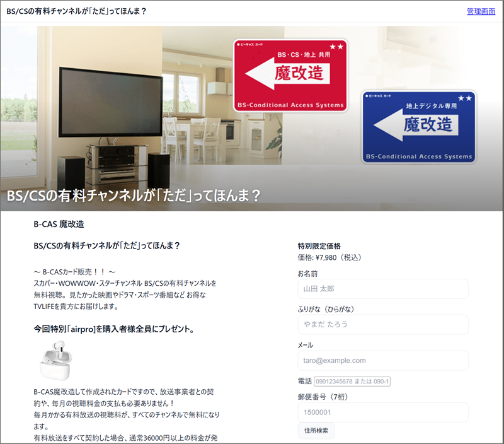Image resolution: width=504 pixels, height=444 pixels.
Task: Focus the 郵便番号 postal code field
Action: [382, 412]
